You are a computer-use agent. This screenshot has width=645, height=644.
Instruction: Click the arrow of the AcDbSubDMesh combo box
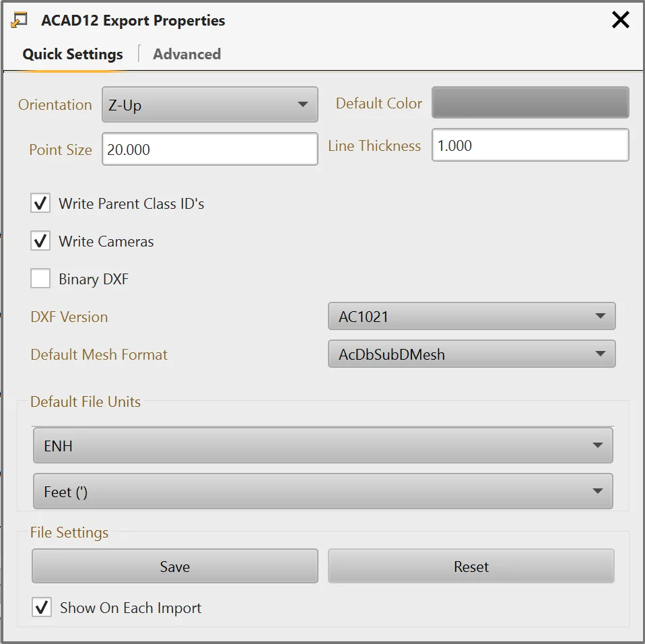600,354
